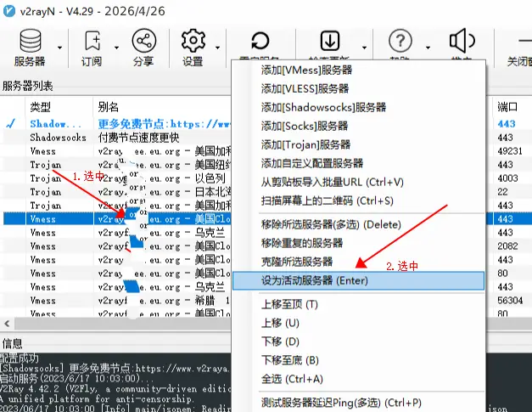Click the 类型 column header

(x=59, y=107)
